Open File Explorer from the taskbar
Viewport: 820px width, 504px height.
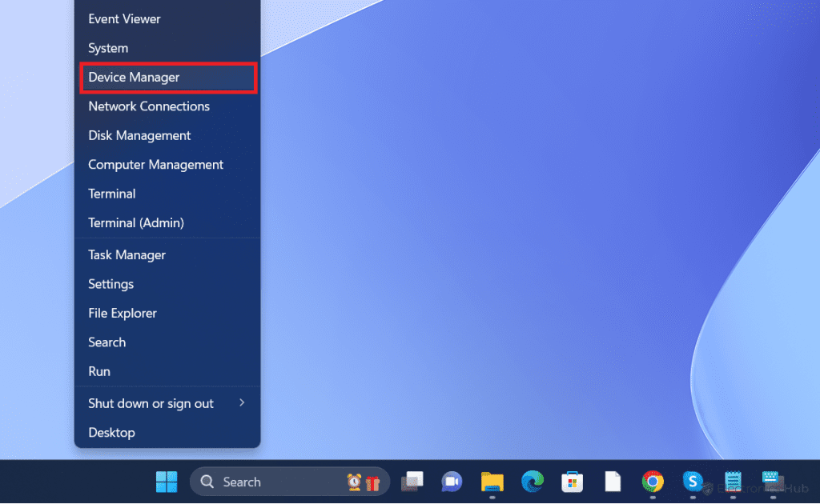click(x=492, y=482)
